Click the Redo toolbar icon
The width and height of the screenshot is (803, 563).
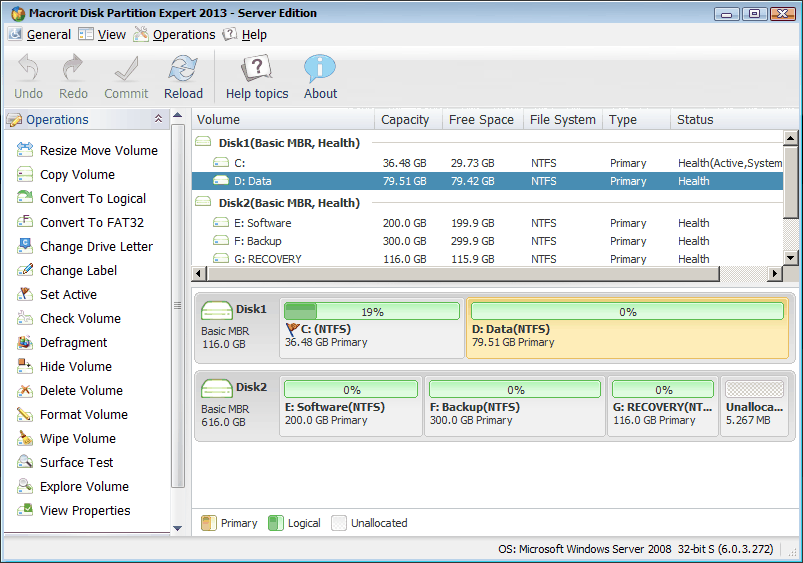tap(73, 68)
